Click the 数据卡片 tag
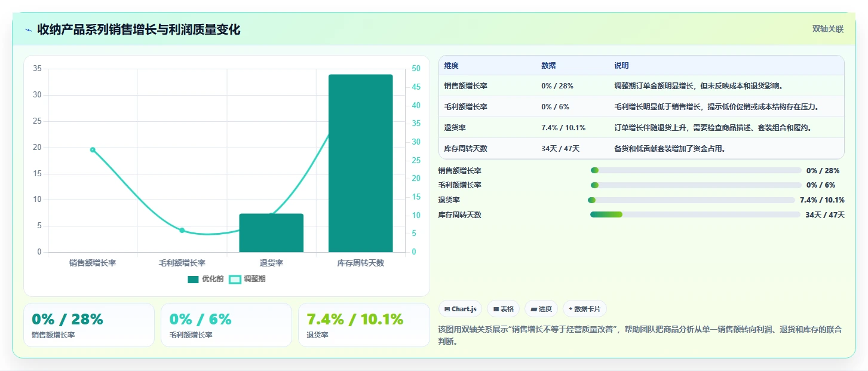This screenshot has width=868, height=371. coord(585,309)
